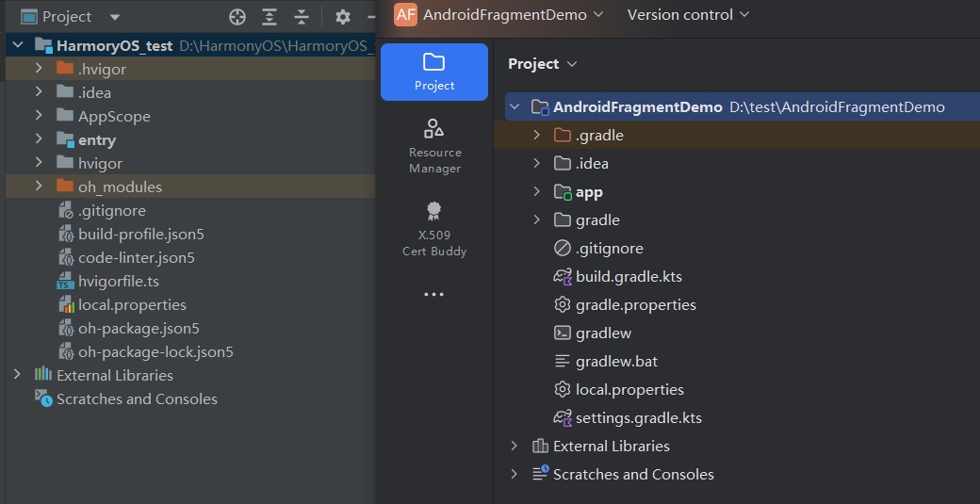Collapse the AndroidFragmentDemo root node

tap(515, 106)
